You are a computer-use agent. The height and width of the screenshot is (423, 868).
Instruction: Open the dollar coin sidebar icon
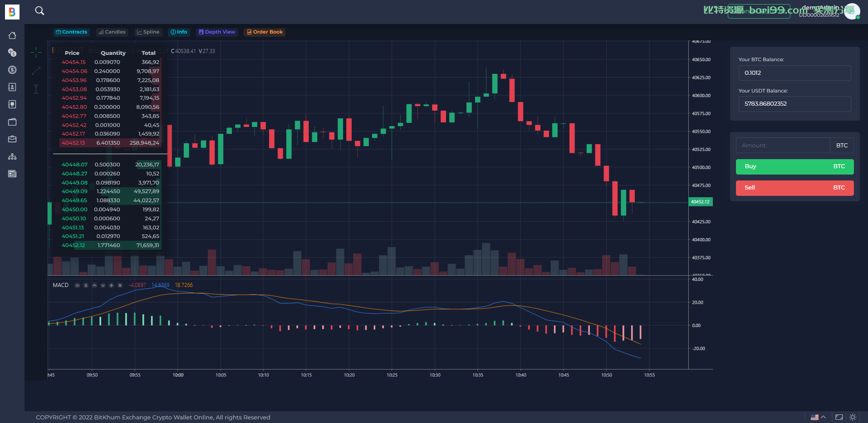tap(12, 70)
